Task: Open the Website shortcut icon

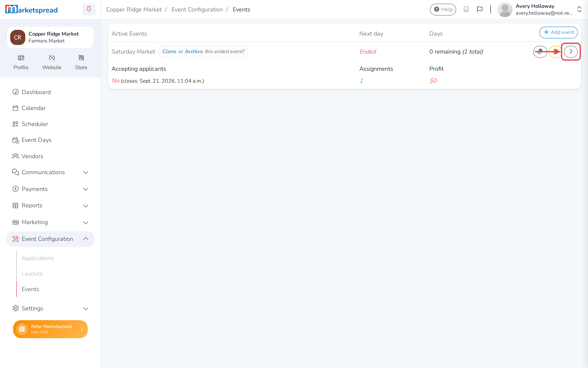Action: tap(52, 58)
